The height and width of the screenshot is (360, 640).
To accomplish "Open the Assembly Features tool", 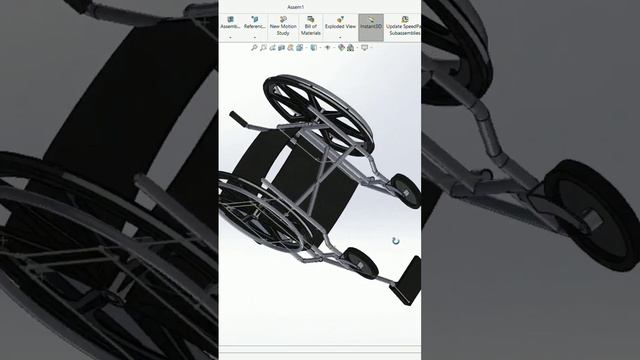I will tap(230, 23).
